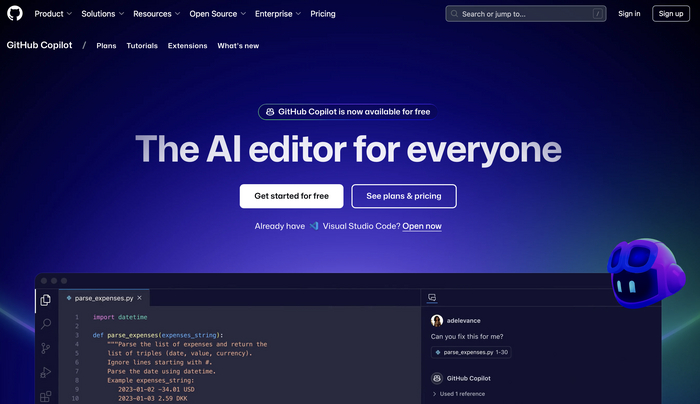Expand the Product dropdown menu
The image size is (700, 404).
(x=53, y=14)
